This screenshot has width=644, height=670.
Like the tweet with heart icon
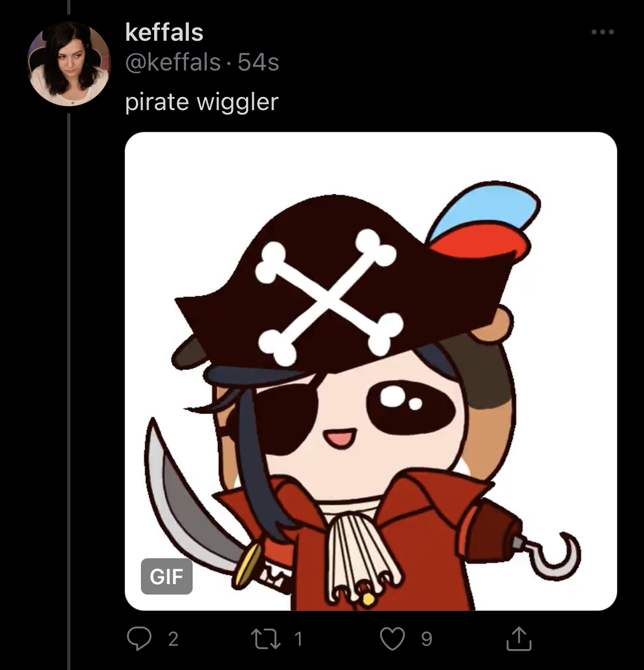click(x=392, y=639)
